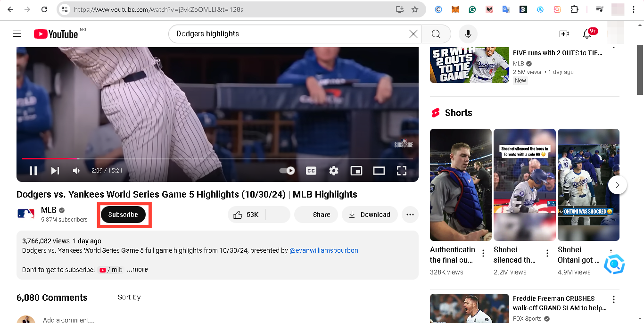Search with your voice microphone
The width and height of the screenshot is (644, 323).
coord(468,34)
